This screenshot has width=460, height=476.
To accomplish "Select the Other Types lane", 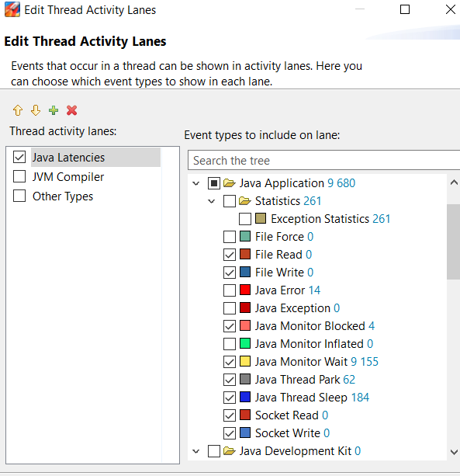I will [63, 196].
